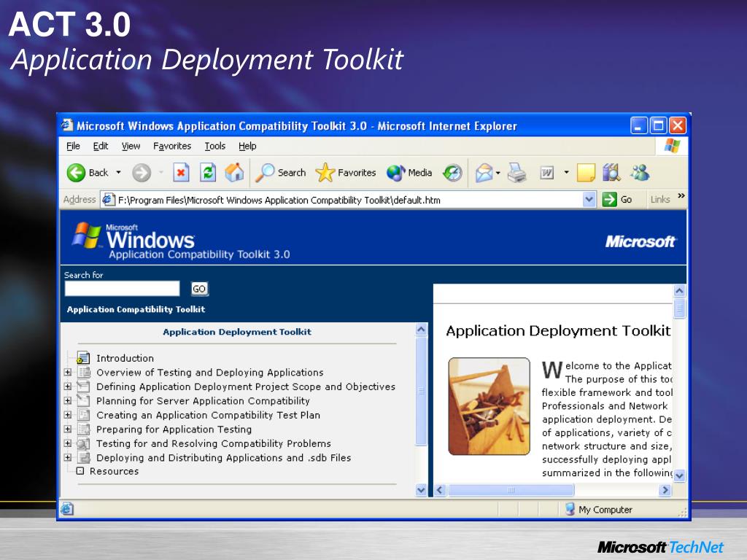The image size is (747, 560).
Task: Click the Mail envelope icon
Action: point(484,172)
